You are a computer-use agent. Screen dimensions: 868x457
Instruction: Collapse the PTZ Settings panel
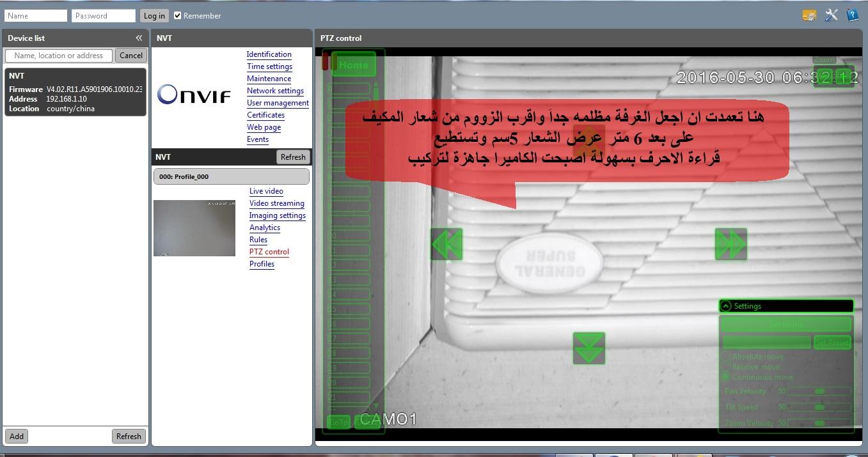(x=725, y=306)
